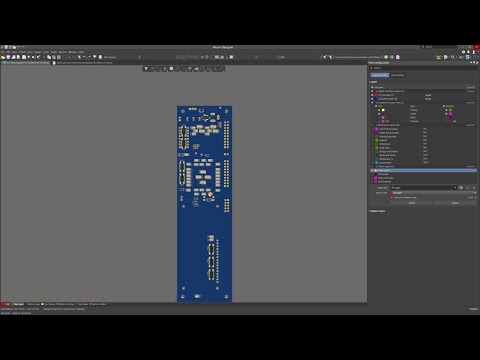Viewport: 480px width, 360px height.
Task: Click the yellow top overlay color swatch
Action: [x=383, y=110]
